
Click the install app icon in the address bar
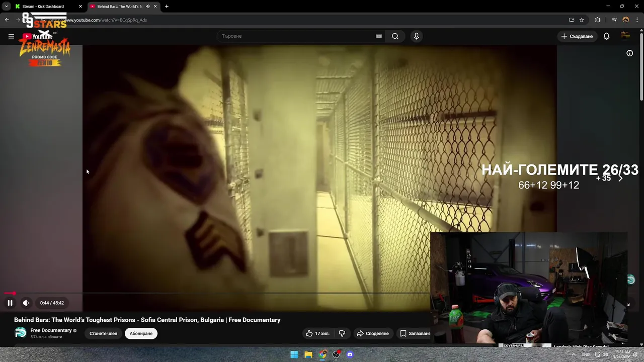tap(571, 20)
